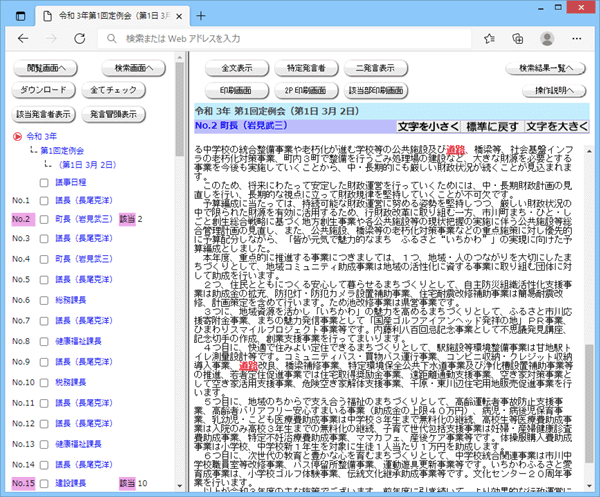Screen dimensions: 600x497
Task: Click the first highlighted 道路 keyword
Action: pyautogui.click(x=456, y=150)
